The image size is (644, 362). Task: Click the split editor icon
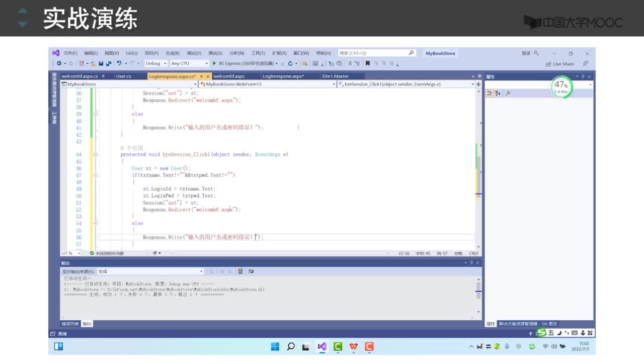point(478,84)
